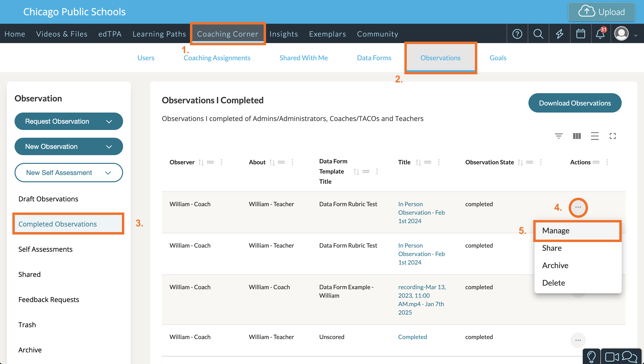Toggle sort on the Observation State column
Screen dimensions: 644x364
click(520, 162)
